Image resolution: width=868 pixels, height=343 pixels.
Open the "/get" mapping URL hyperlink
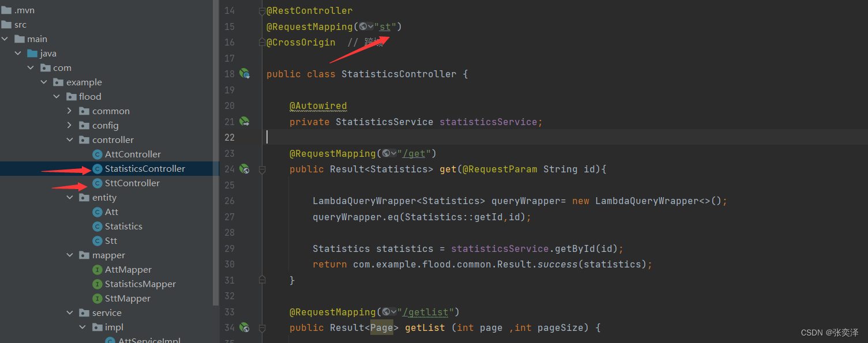click(415, 153)
